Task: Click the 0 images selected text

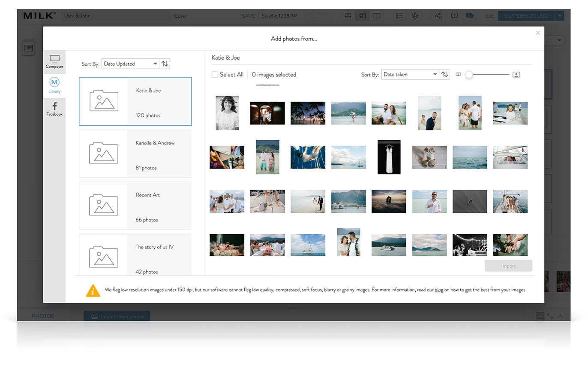Action: pos(274,75)
